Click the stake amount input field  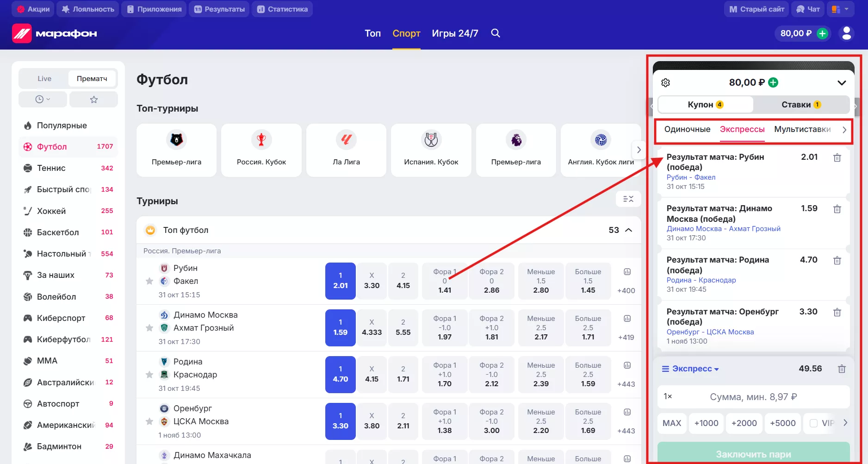tap(753, 397)
